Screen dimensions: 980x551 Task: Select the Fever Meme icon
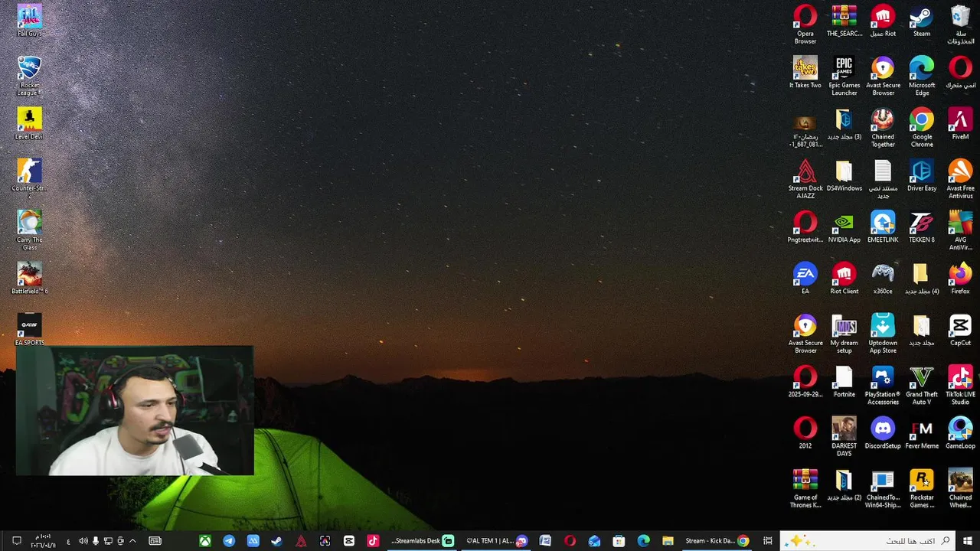click(922, 432)
